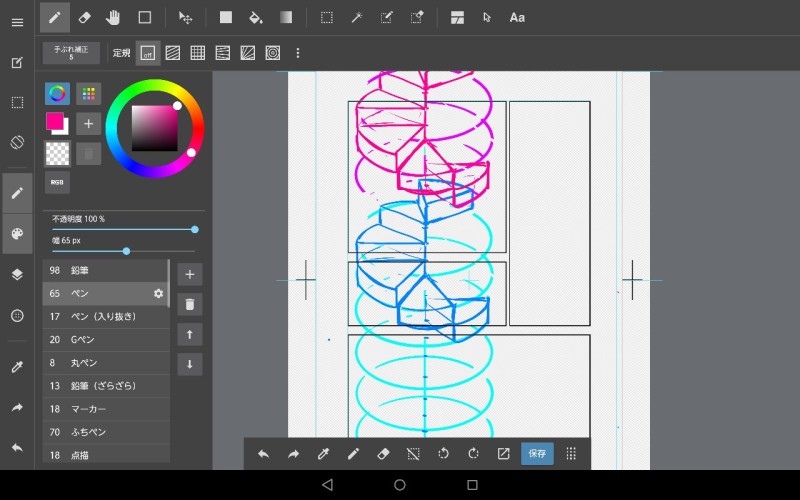This screenshot has width=800, height=500.
Task: Open the three-dot snap options menu
Action: 297,53
